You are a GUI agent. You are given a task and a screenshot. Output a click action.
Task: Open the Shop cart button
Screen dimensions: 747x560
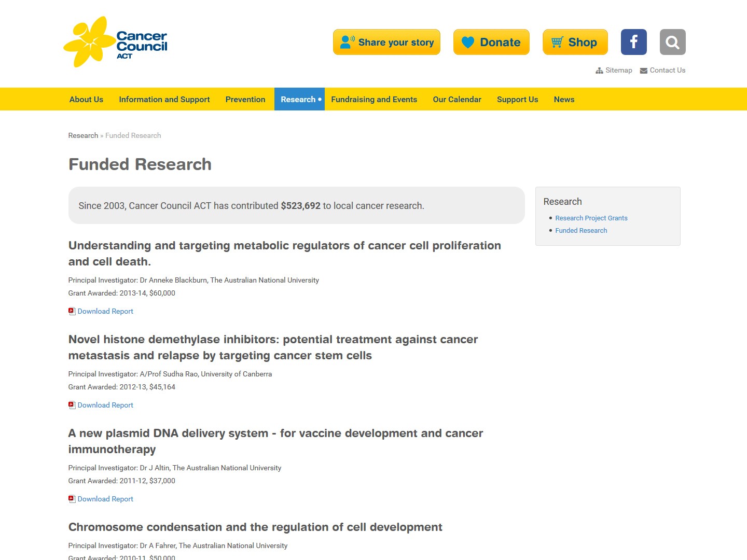click(x=575, y=42)
